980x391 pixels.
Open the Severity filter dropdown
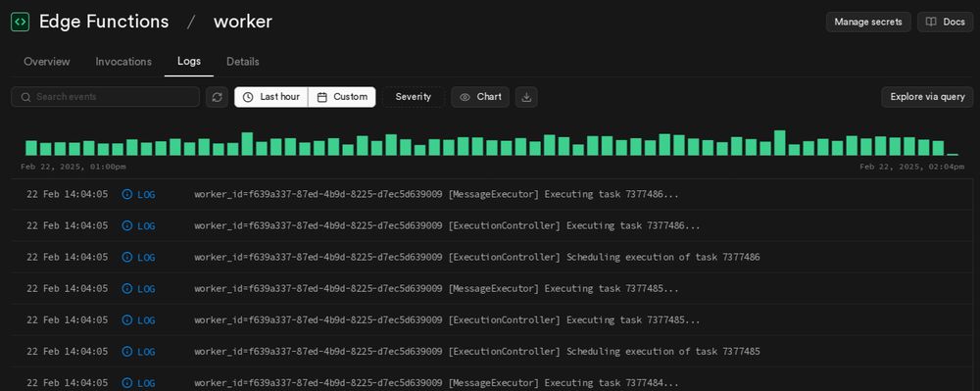(x=414, y=97)
